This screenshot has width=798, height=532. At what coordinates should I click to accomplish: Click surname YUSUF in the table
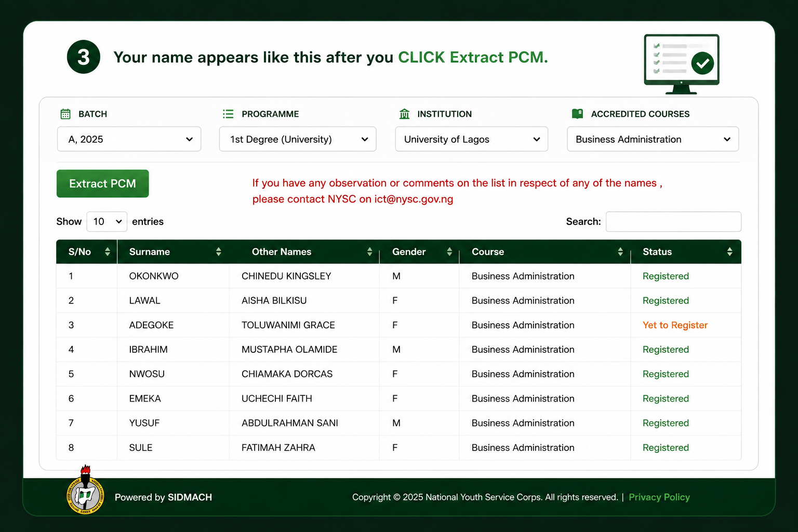(x=144, y=423)
